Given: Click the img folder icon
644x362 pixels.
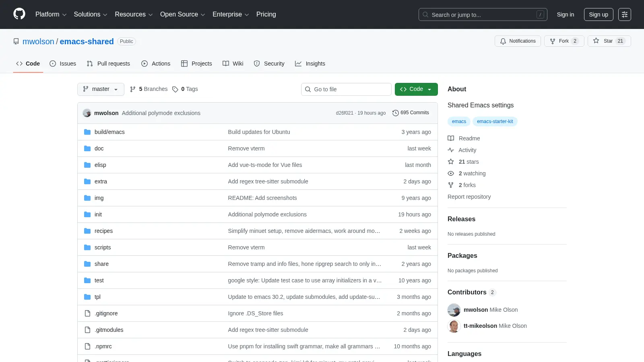Looking at the screenshot, I should pyautogui.click(x=87, y=198).
